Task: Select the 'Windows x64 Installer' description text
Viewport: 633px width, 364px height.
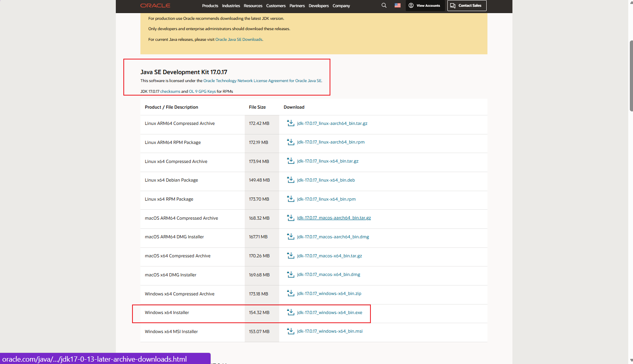Action: click(167, 312)
